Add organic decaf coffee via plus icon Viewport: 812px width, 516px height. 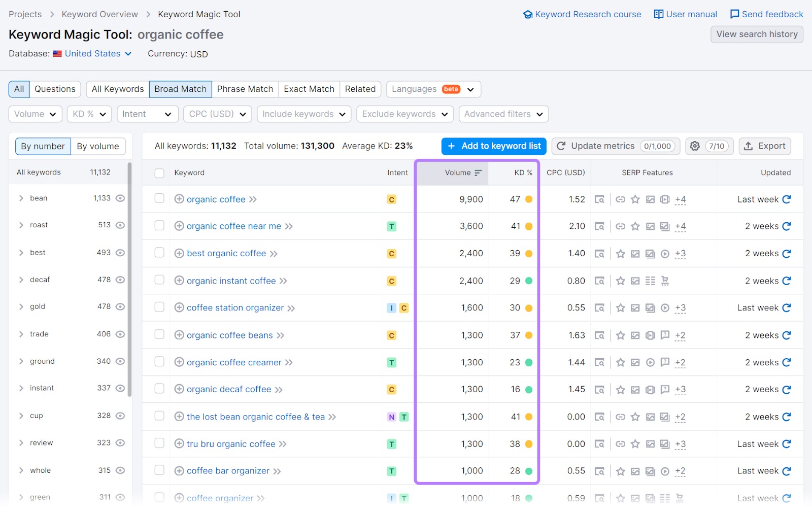(179, 389)
